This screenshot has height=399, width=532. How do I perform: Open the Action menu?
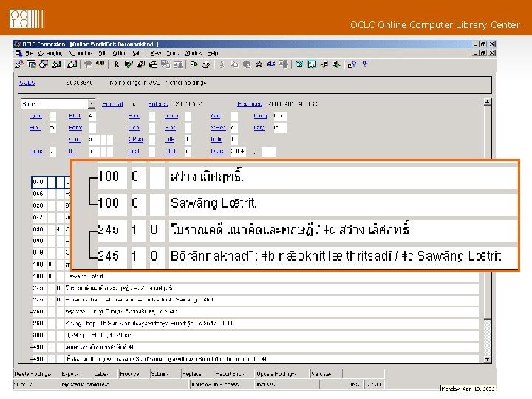pos(119,53)
